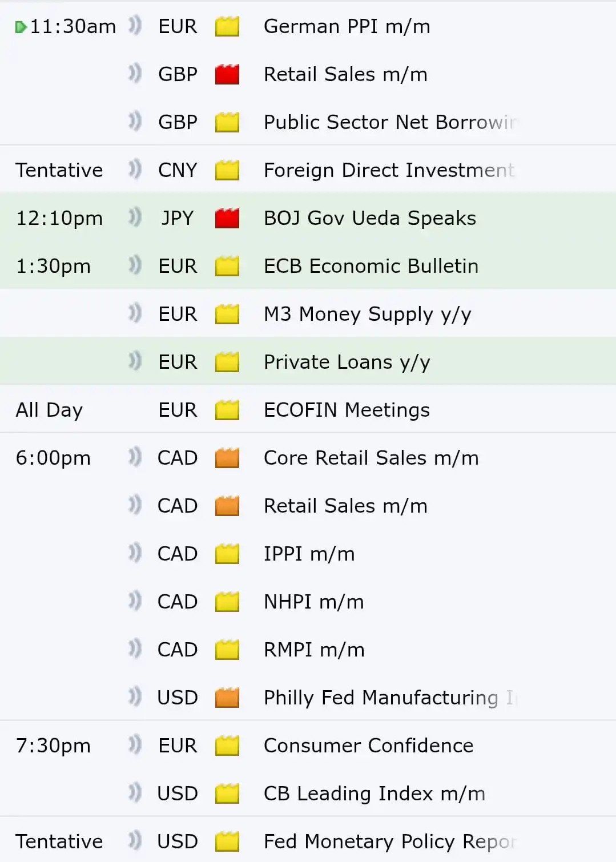This screenshot has width=616, height=862.
Task: Click the yellow impact icon beside M3 Money Supply
Action: (x=226, y=313)
